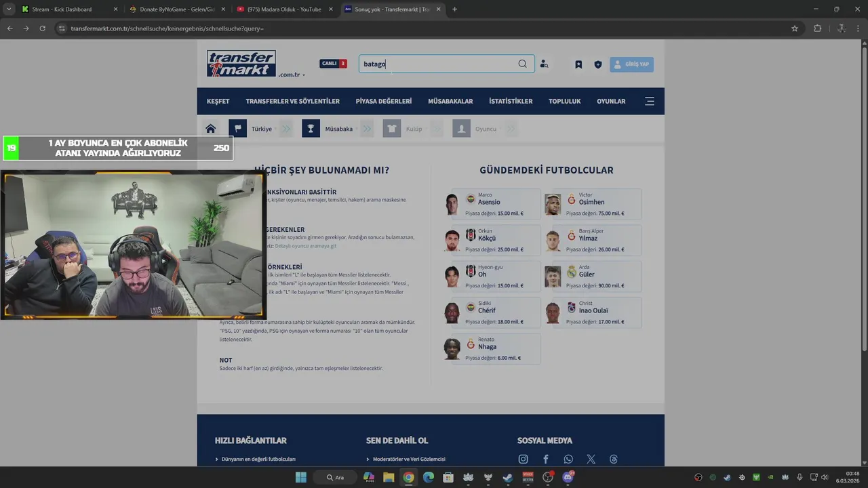Open Barış Alper Yılmaz player card
868x488 pixels.
point(592,240)
